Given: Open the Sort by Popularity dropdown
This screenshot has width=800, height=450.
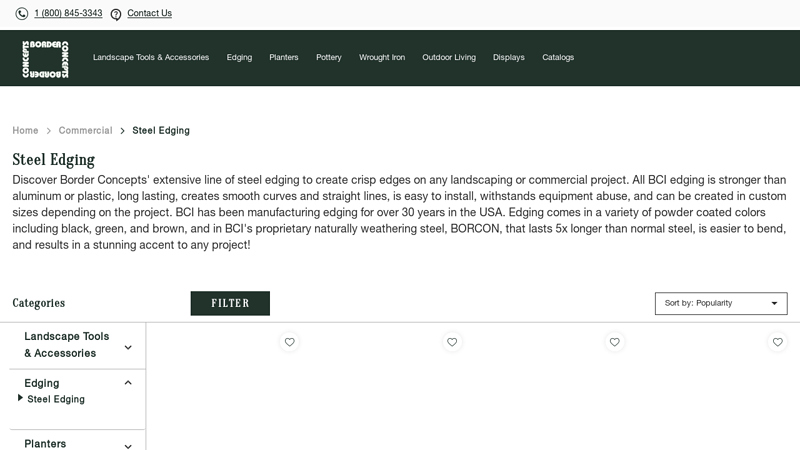Looking at the screenshot, I should [720, 303].
